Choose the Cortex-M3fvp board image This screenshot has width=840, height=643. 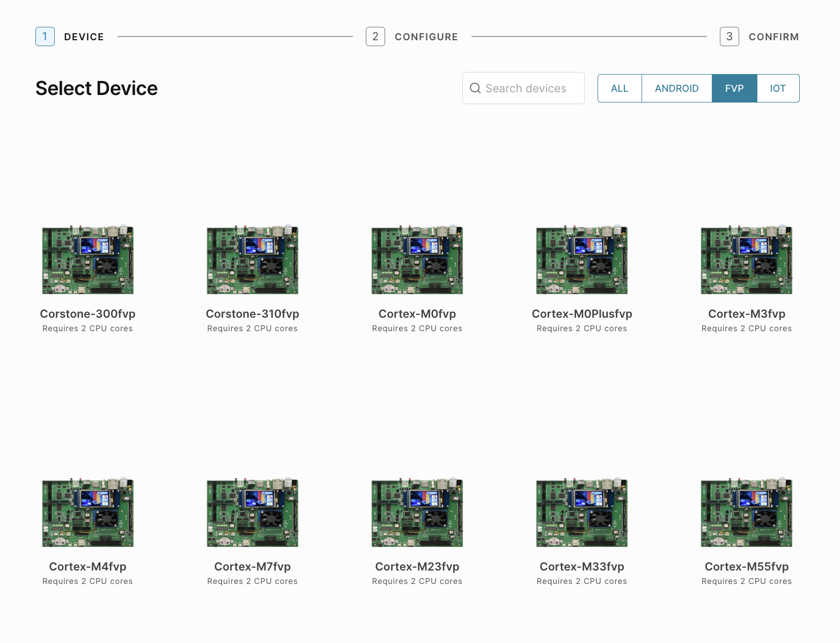(x=747, y=259)
